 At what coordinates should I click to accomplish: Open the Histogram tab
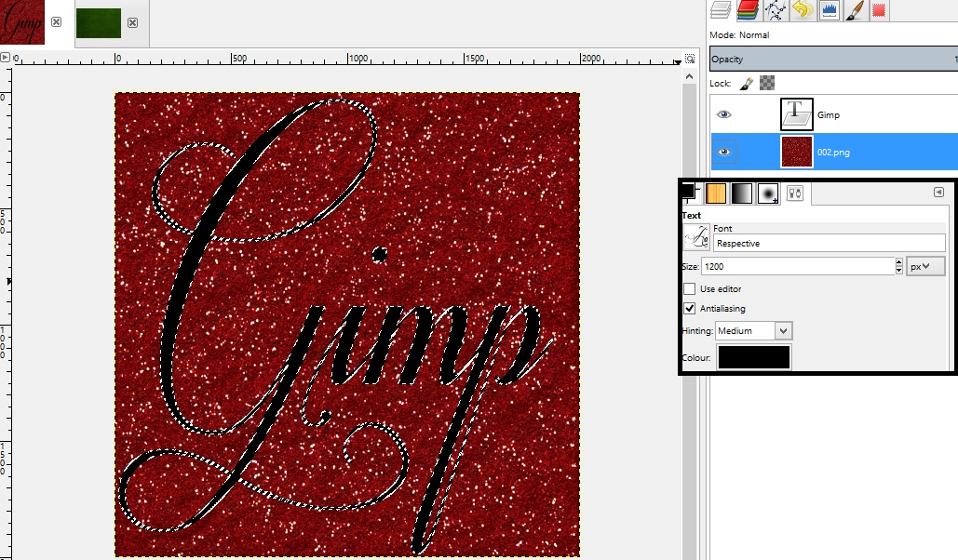tap(829, 10)
